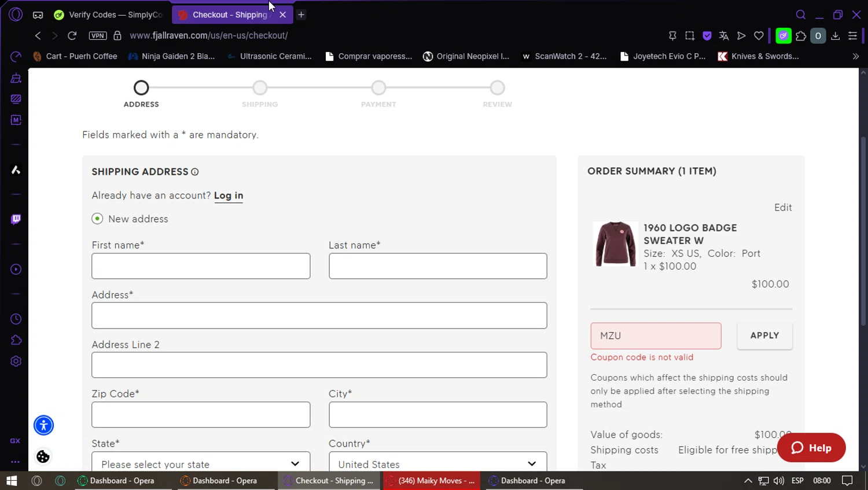The height and width of the screenshot is (490, 868).
Task: Open Settings gear icon in the sidebar
Action: click(16, 361)
